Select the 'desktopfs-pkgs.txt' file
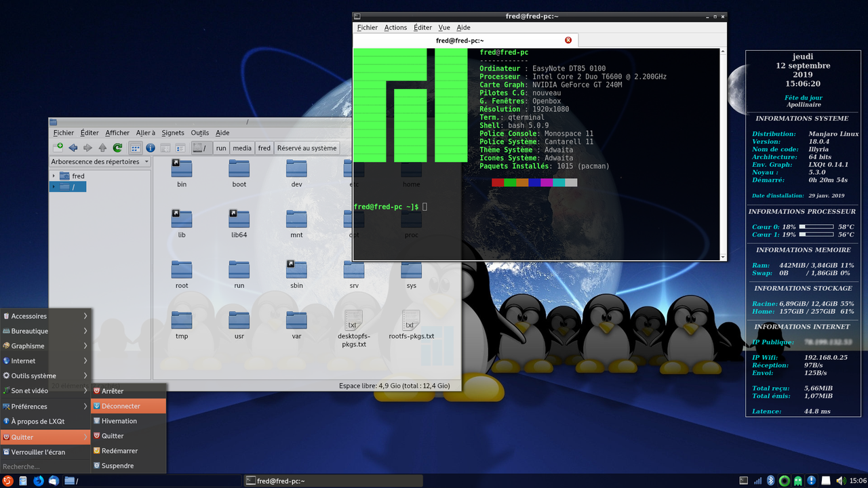 click(354, 329)
